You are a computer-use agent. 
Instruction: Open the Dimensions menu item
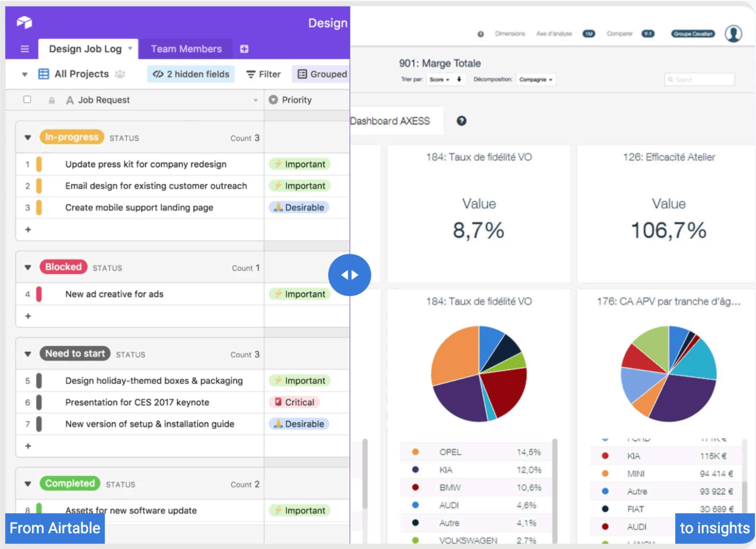point(509,34)
